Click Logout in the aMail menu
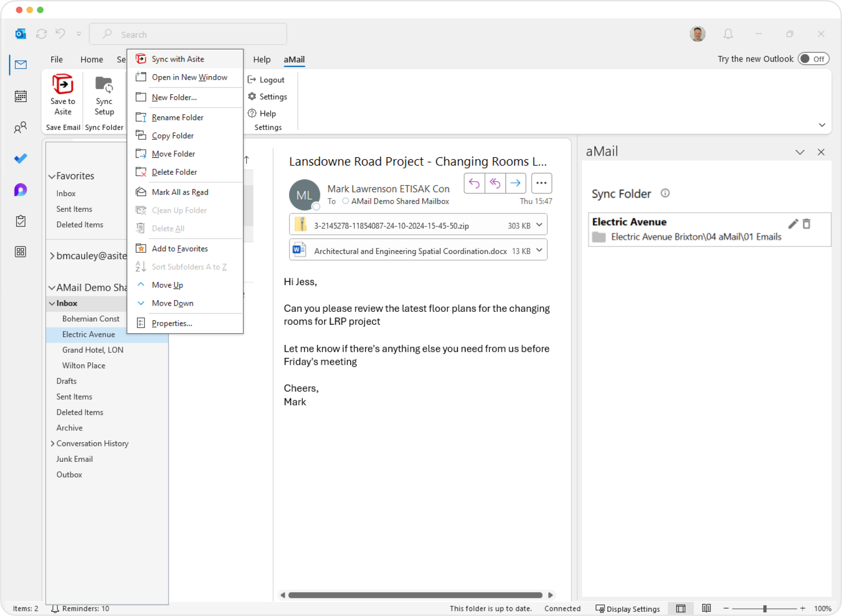The height and width of the screenshot is (616, 842). click(272, 79)
